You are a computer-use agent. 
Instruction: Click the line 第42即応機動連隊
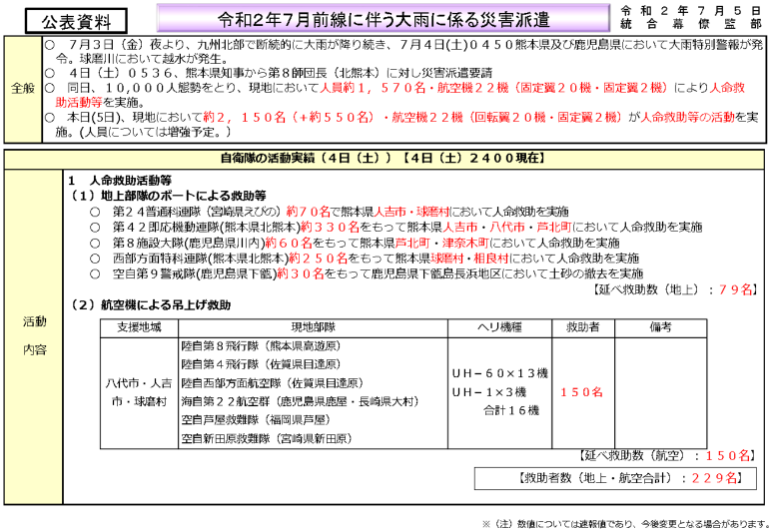[395, 227]
